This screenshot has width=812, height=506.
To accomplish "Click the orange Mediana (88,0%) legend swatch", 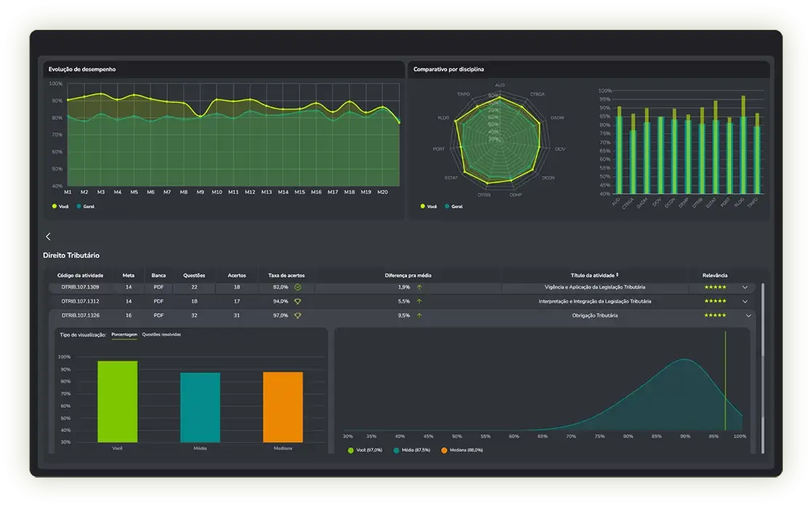I will [444, 450].
